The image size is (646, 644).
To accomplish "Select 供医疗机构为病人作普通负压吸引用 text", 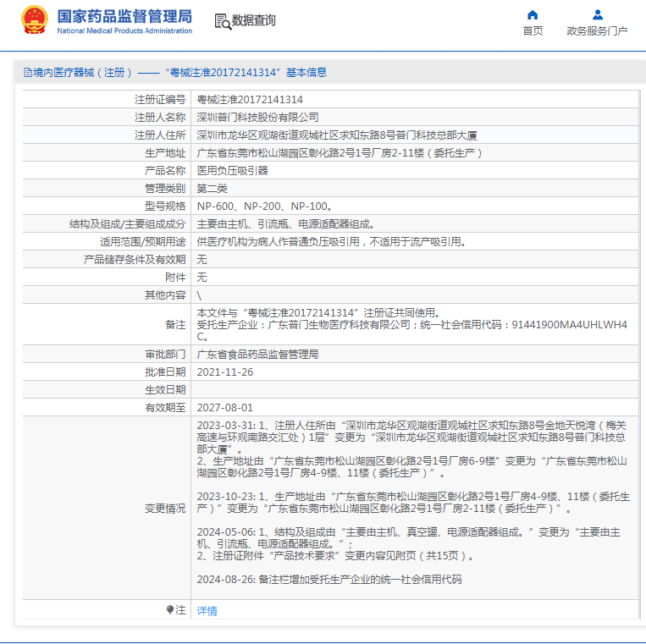I will (331, 242).
